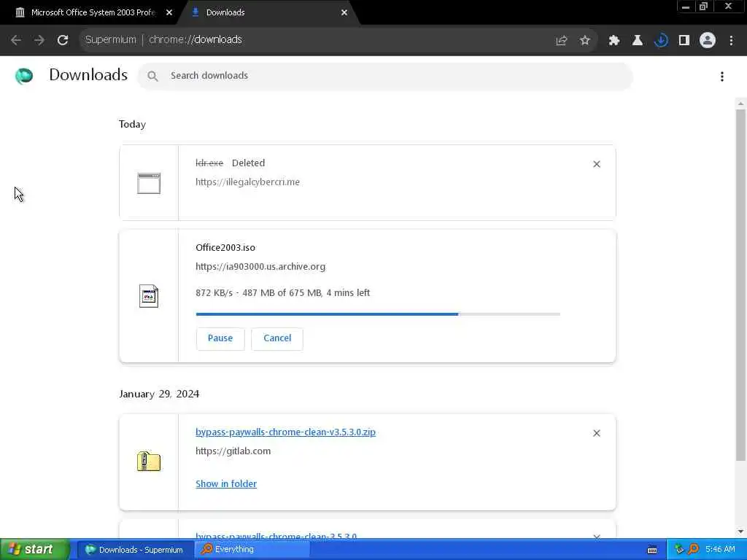Click the gitlab.com source URL
The width and height of the screenshot is (747, 560).
233,451
